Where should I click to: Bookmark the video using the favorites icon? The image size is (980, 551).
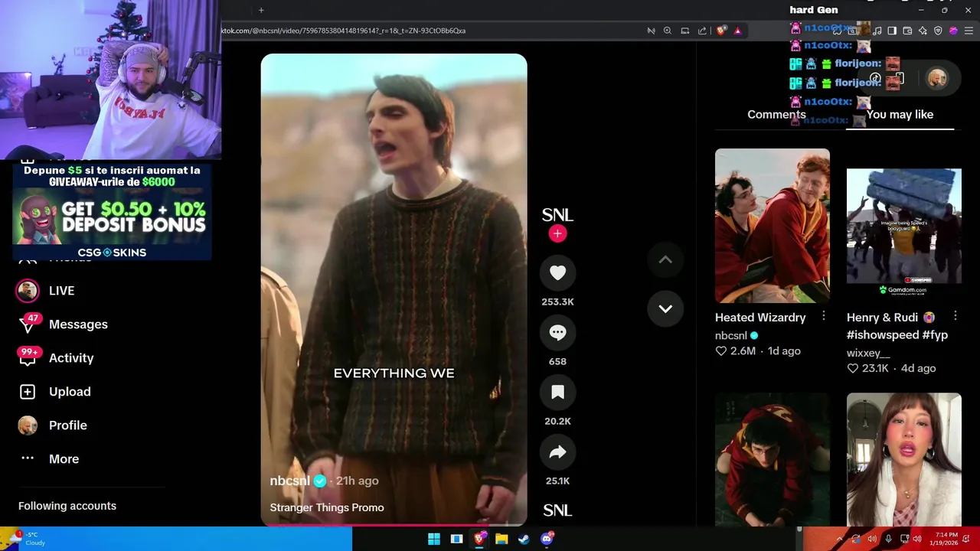[x=557, y=393]
